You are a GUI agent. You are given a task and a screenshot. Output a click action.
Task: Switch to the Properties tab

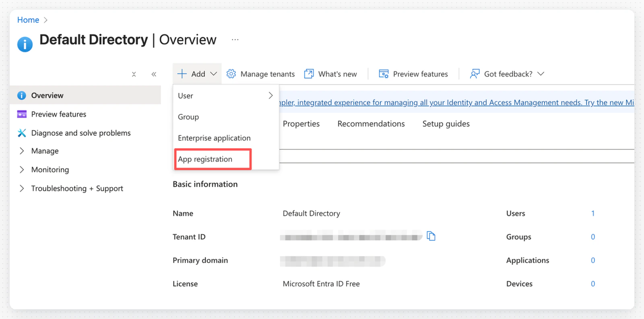(301, 124)
